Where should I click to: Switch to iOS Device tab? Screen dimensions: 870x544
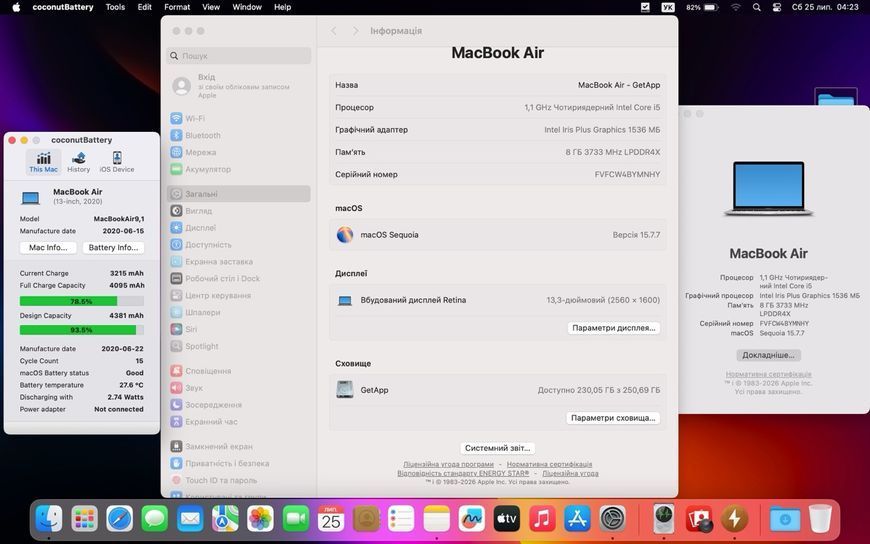[117, 162]
